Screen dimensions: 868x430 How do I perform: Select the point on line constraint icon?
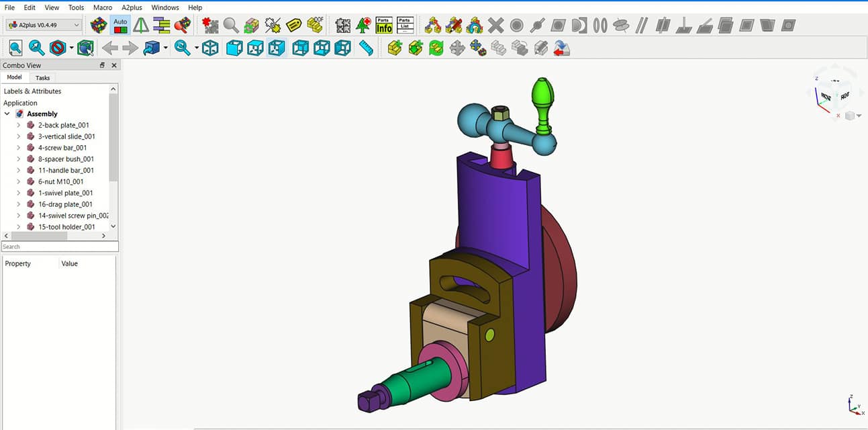(537, 26)
